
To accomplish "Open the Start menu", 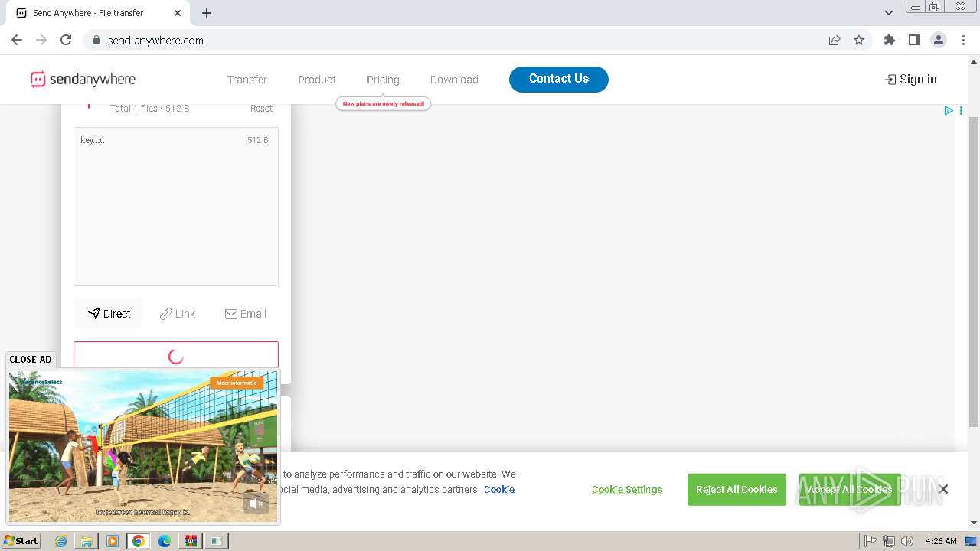I will (x=21, y=541).
